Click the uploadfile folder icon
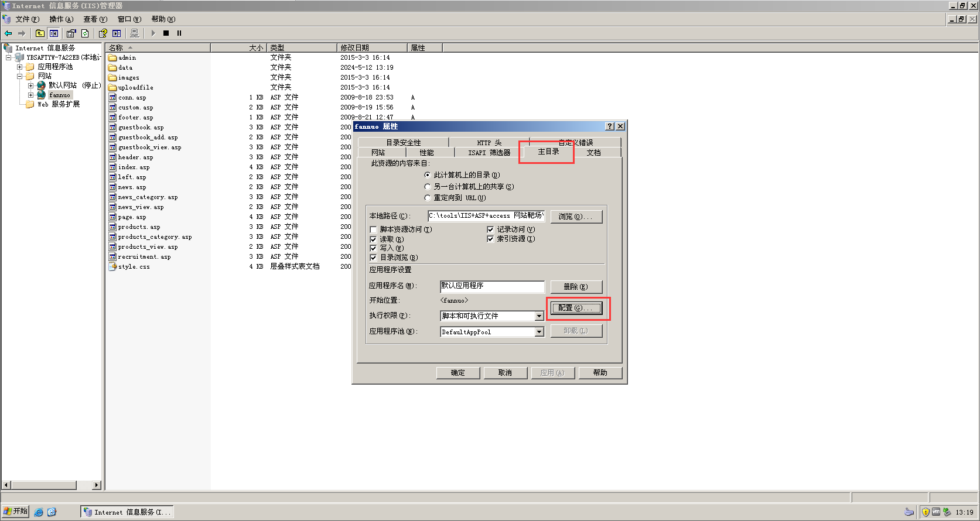The height and width of the screenshot is (521, 980). point(112,87)
